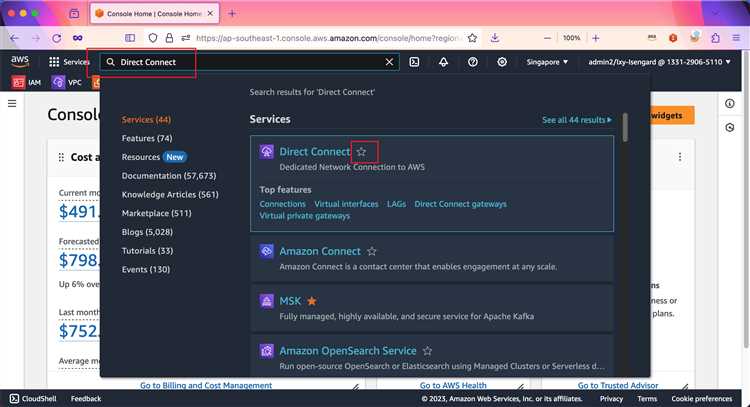Open the Direct Connect service link
This screenshot has width=750, height=407.
point(315,152)
